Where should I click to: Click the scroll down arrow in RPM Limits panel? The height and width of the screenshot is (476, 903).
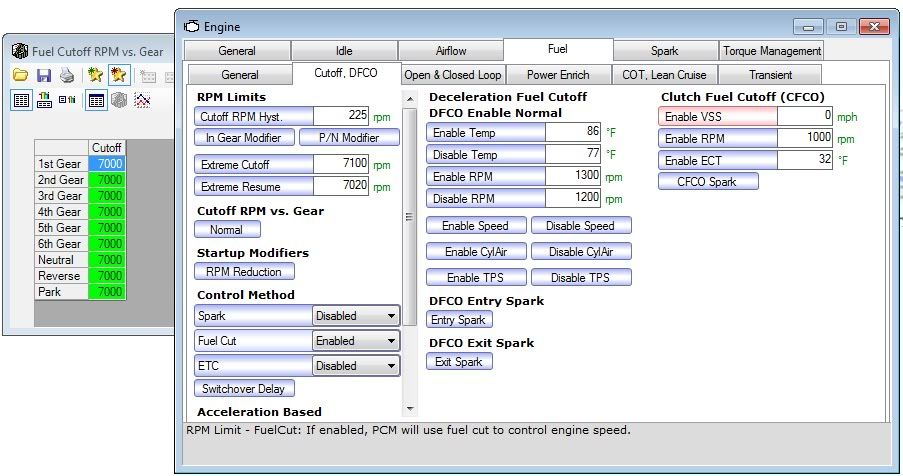coord(408,408)
